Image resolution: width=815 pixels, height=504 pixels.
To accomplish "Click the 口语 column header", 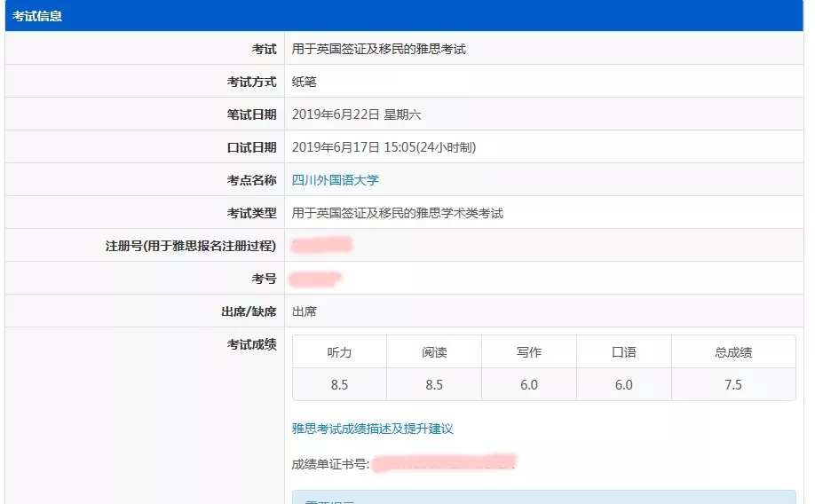I will click(x=624, y=352).
